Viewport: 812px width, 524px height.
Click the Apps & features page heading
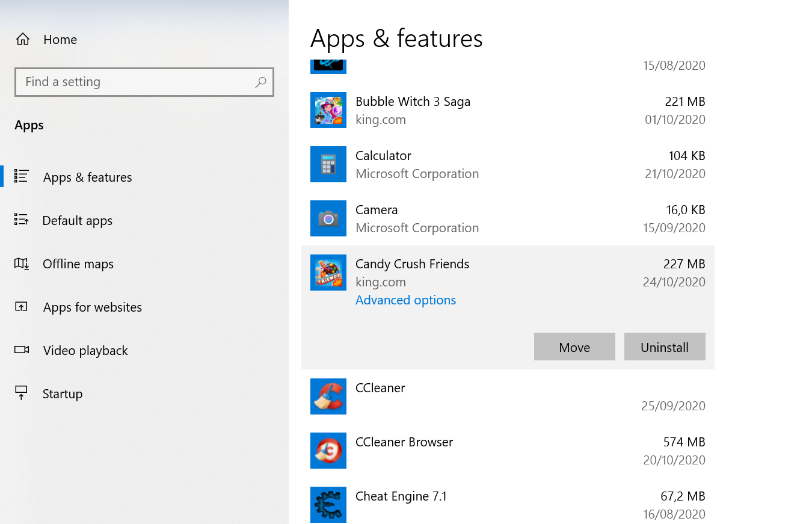click(396, 39)
